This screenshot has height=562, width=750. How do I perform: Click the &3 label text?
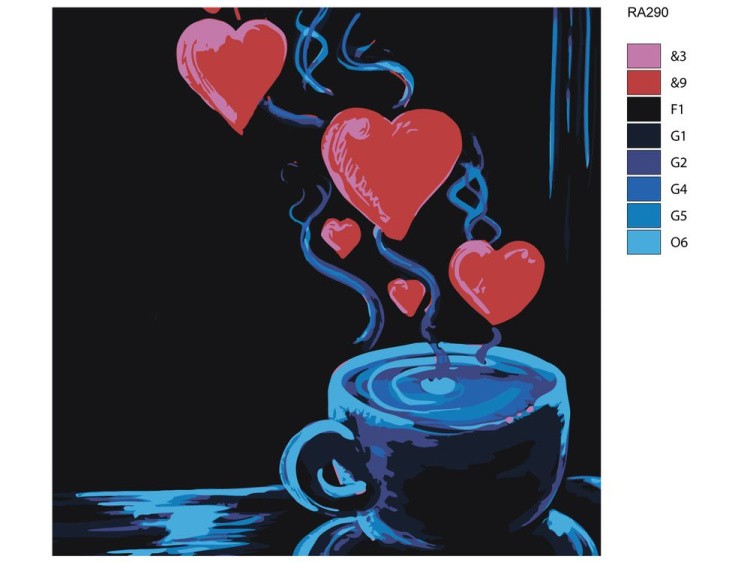tap(678, 56)
